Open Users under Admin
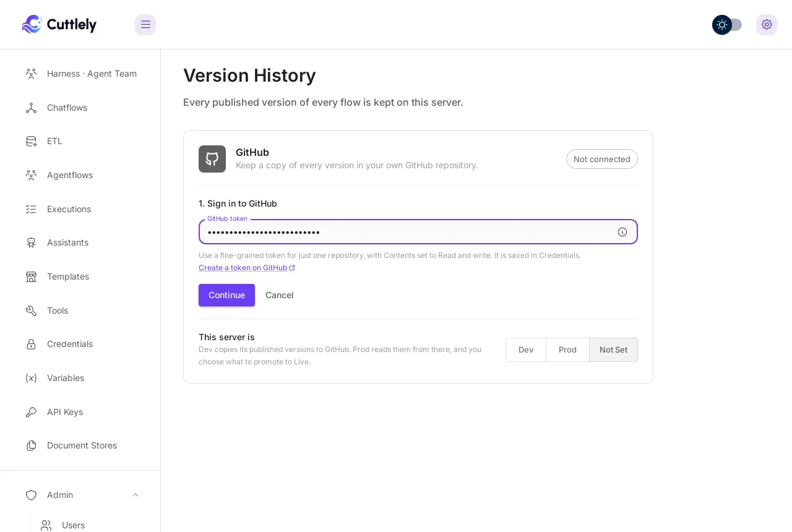This screenshot has width=792, height=532. click(x=73, y=525)
